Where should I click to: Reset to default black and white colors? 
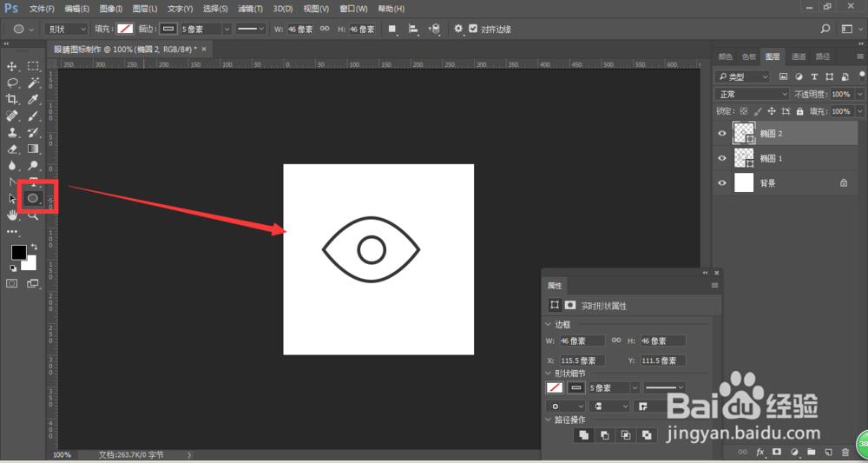13,268
